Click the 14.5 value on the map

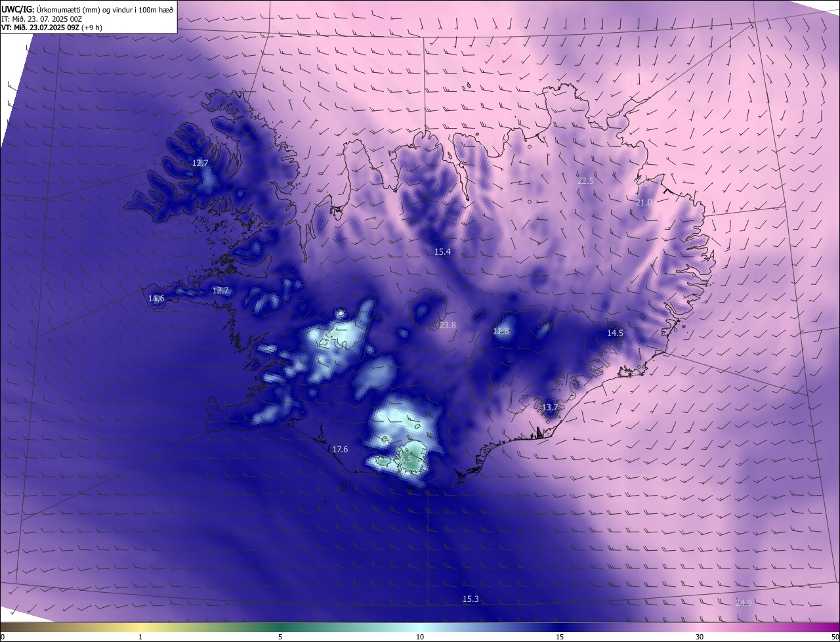point(615,333)
